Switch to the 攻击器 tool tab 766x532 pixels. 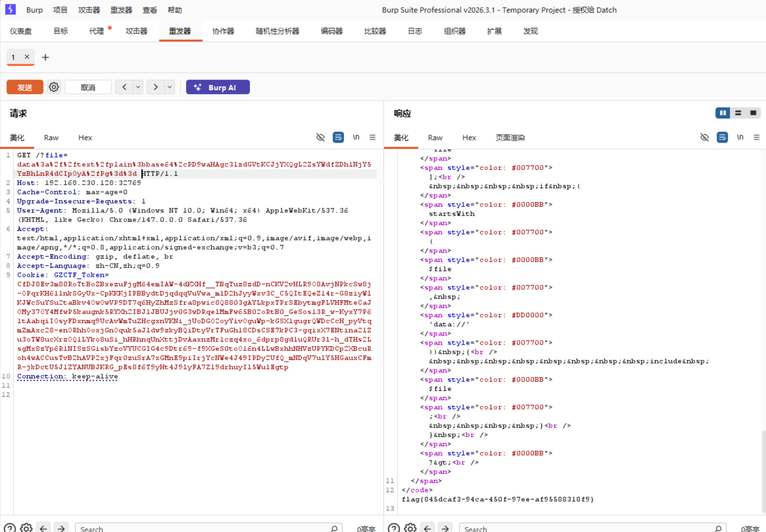136,31
